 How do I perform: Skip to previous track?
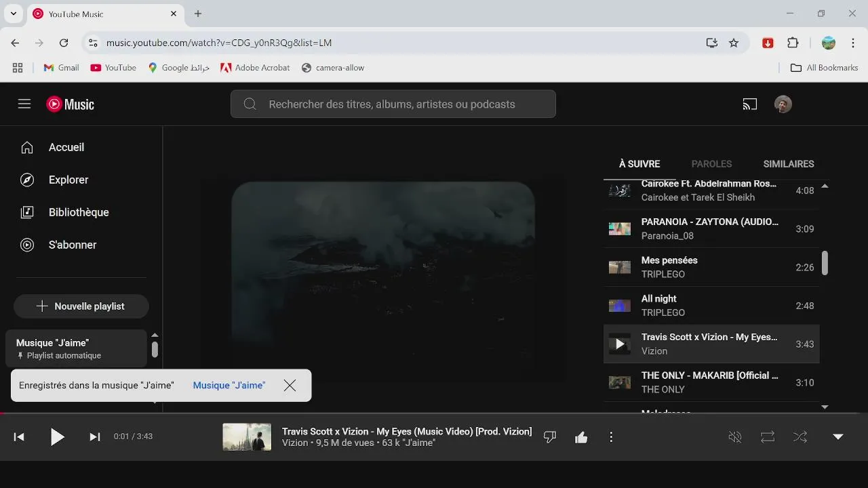19,437
